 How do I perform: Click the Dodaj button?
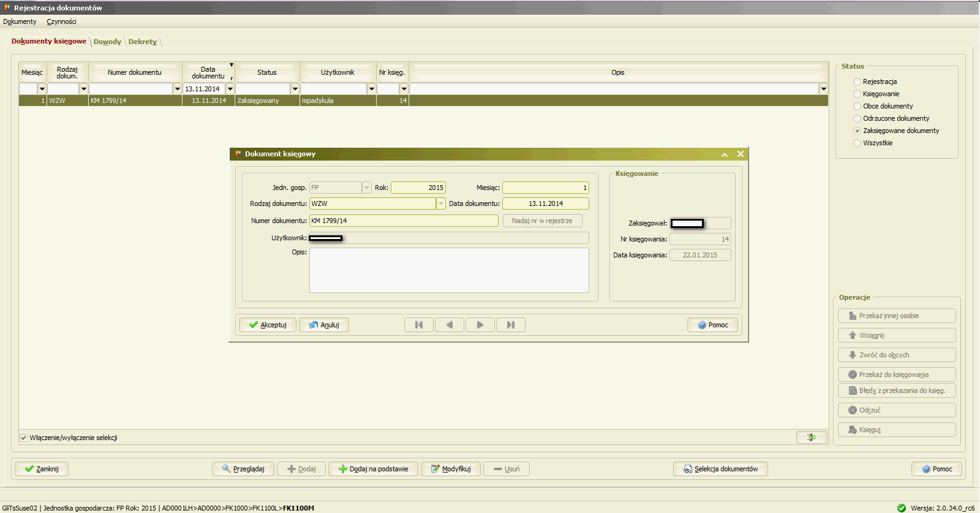tap(301, 469)
